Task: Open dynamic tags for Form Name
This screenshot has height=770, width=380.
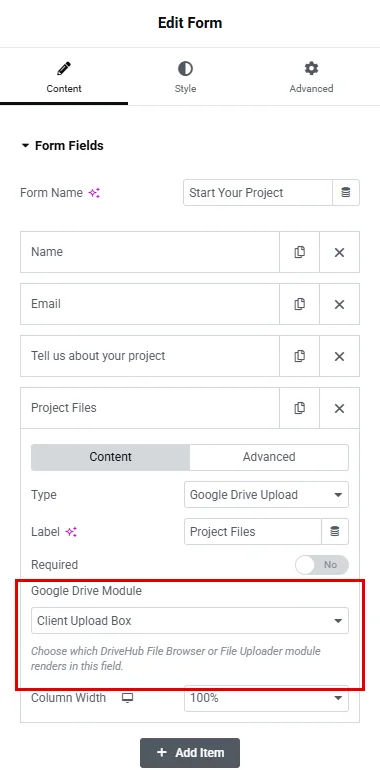Action: point(346,192)
